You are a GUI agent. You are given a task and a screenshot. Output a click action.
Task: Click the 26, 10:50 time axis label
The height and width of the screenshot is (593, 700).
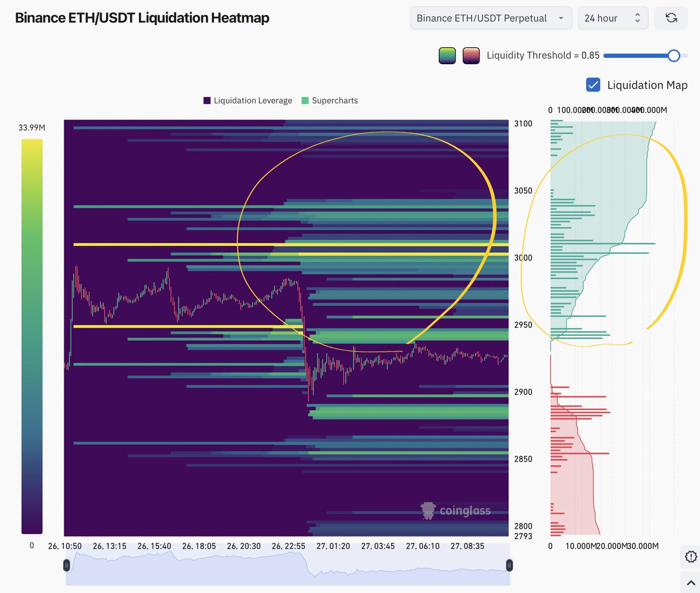pos(65,546)
